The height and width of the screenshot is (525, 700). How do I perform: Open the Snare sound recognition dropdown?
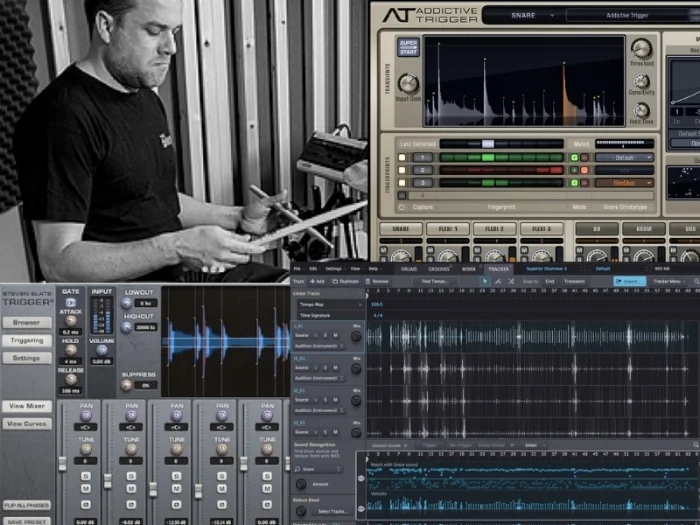click(x=318, y=469)
